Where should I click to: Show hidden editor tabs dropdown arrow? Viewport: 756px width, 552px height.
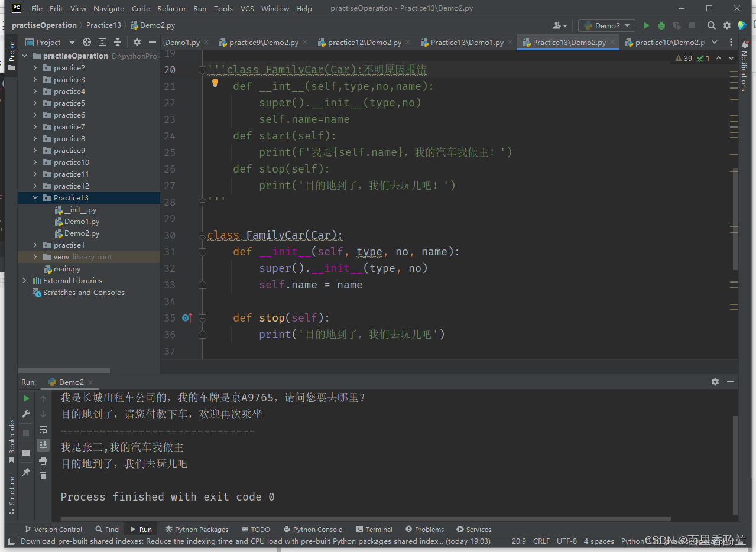[x=715, y=42]
